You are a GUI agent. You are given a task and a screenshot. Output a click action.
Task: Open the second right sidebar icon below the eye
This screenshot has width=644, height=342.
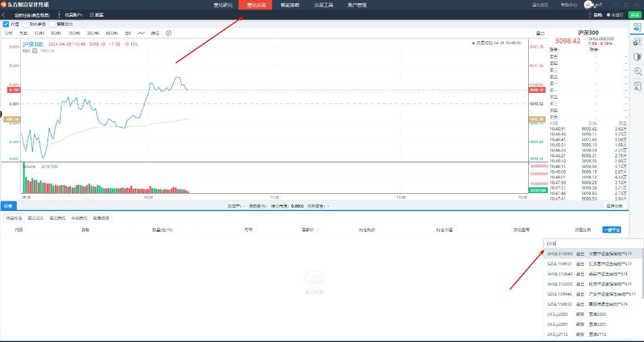tap(637, 42)
